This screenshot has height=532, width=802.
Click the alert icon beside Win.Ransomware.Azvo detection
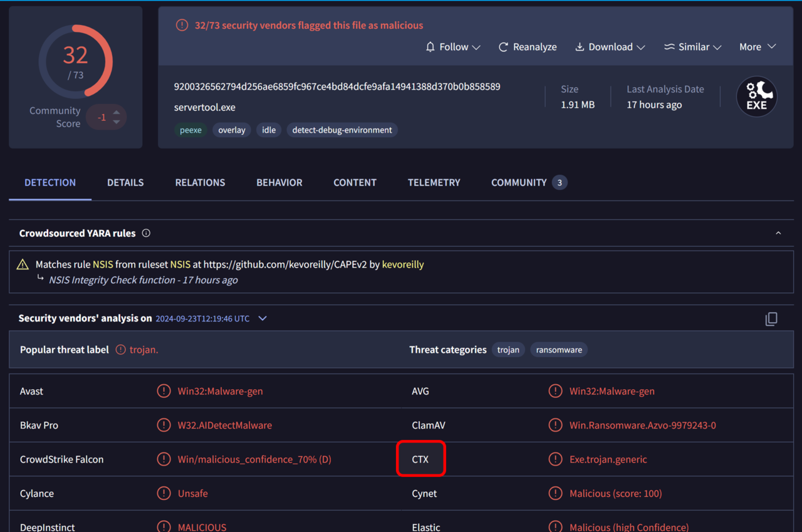pos(555,425)
